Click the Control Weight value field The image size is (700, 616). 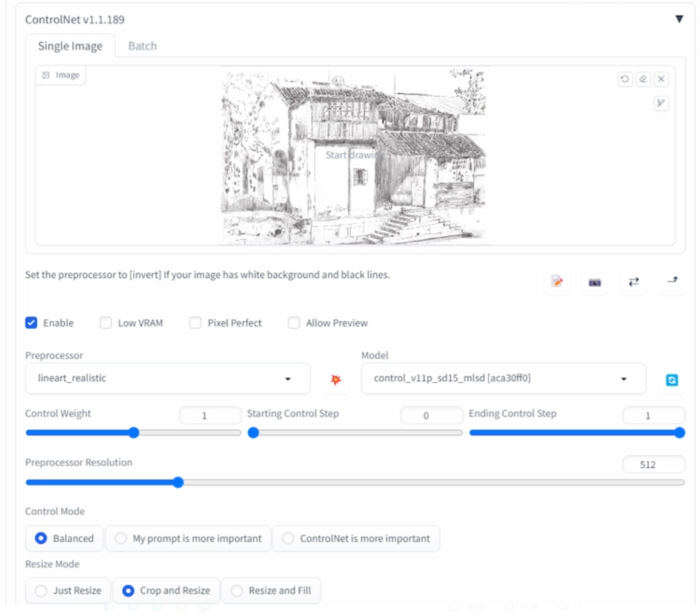pos(210,415)
